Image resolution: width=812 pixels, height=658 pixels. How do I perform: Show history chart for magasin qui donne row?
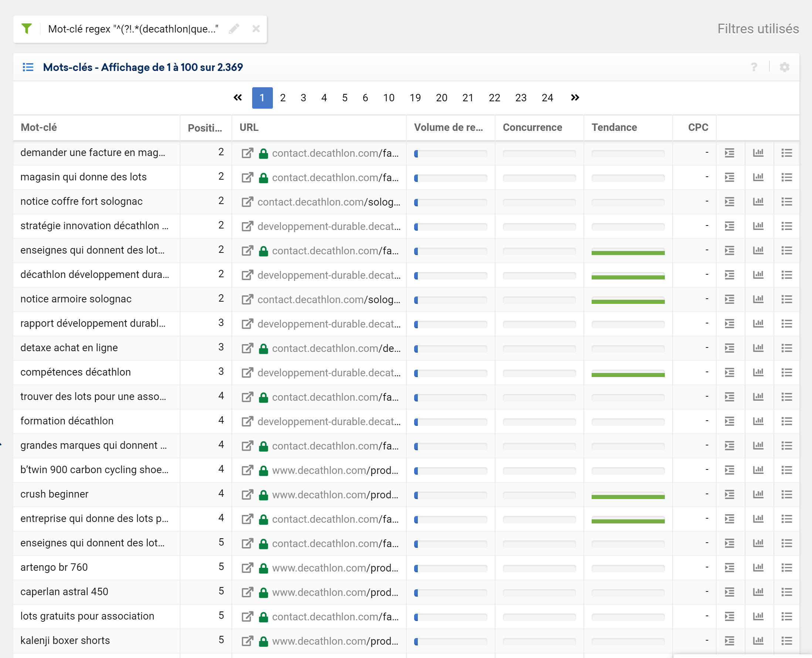click(x=758, y=177)
